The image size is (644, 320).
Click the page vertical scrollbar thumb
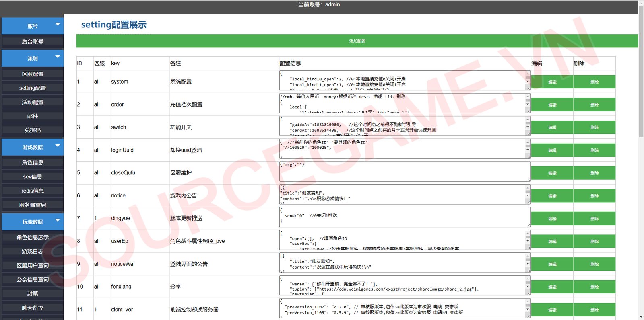[x=641, y=72]
